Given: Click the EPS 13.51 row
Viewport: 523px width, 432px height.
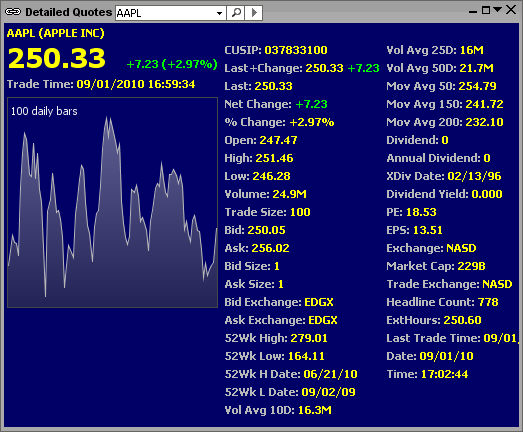Looking at the screenshot, I should pos(414,230).
